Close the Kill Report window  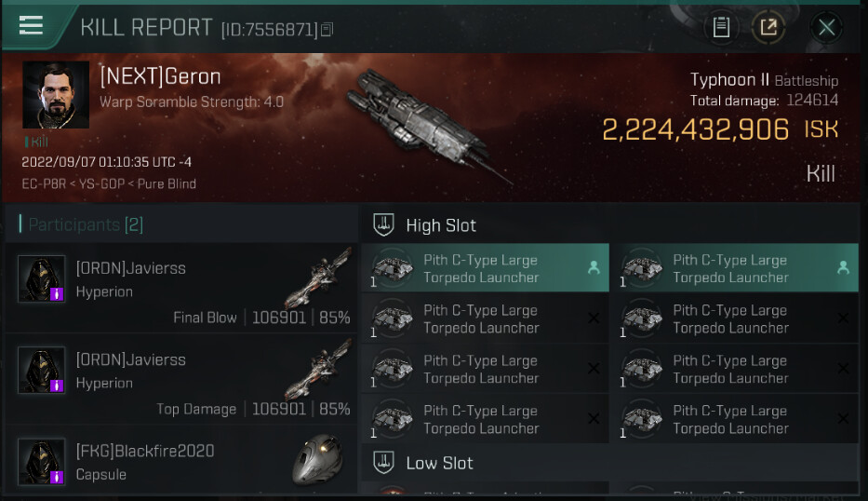(826, 27)
